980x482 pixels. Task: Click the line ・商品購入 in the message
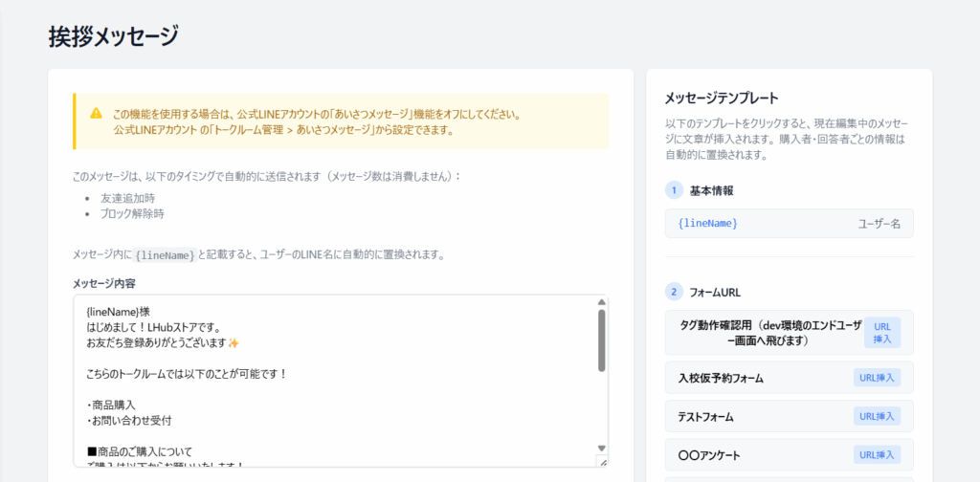point(111,405)
